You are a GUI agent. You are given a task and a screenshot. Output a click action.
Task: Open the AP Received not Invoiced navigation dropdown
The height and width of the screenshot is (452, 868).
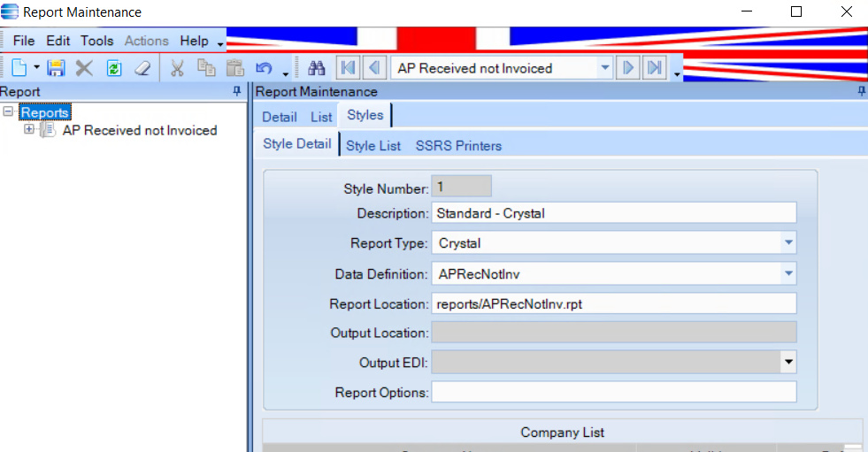point(605,68)
